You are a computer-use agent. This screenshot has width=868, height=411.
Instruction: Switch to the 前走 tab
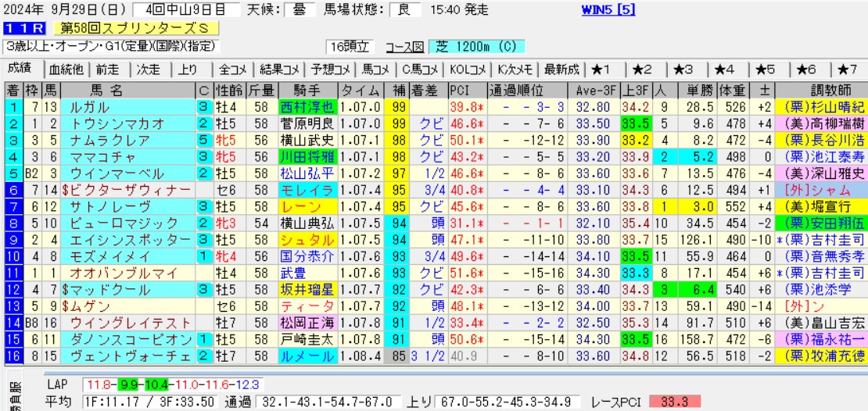(x=108, y=69)
